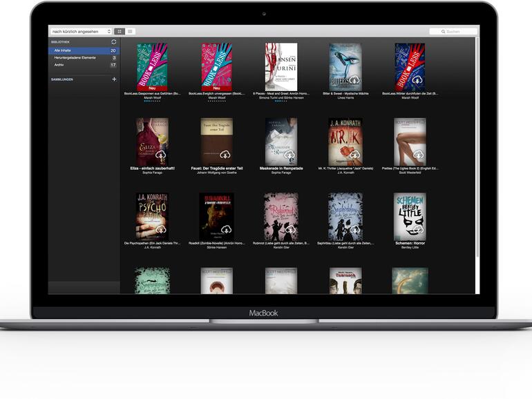Download 'Schemen: Horror' using the cloud icon

point(418,231)
